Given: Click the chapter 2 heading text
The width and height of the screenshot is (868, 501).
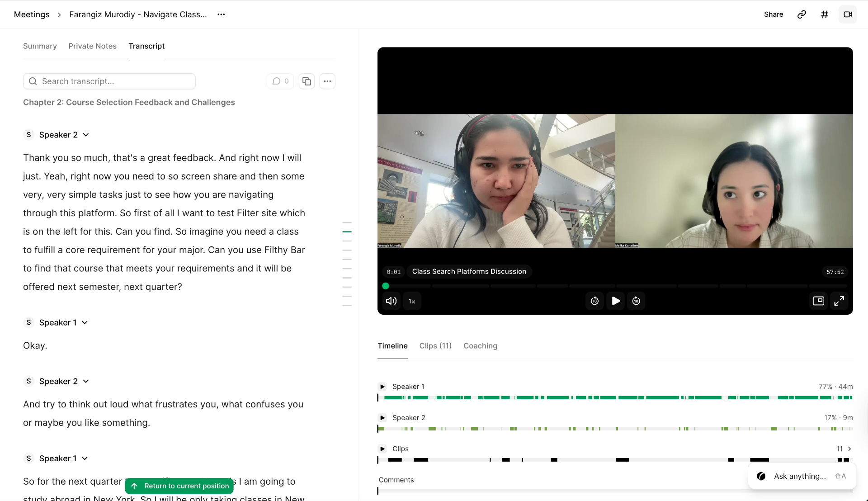Looking at the screenshot, I should (x=129, y=102).
